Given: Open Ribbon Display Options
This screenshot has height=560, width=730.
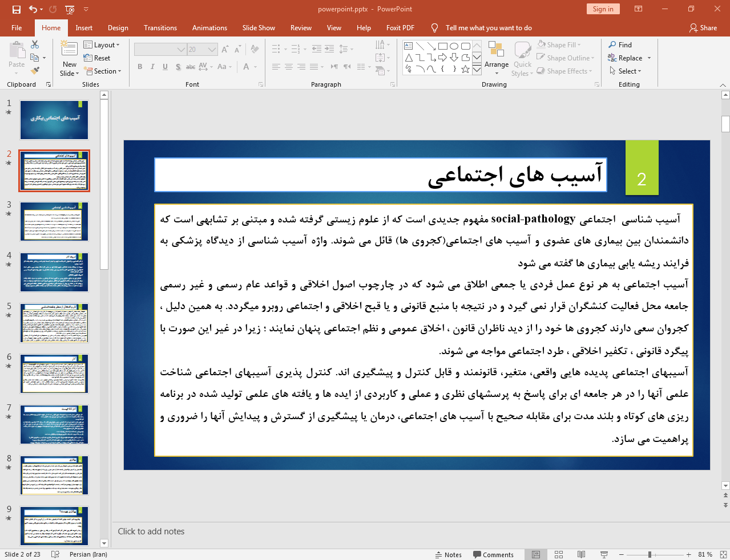Looking at the screenshot, I should pyautogui.click(x=638, y=9).
